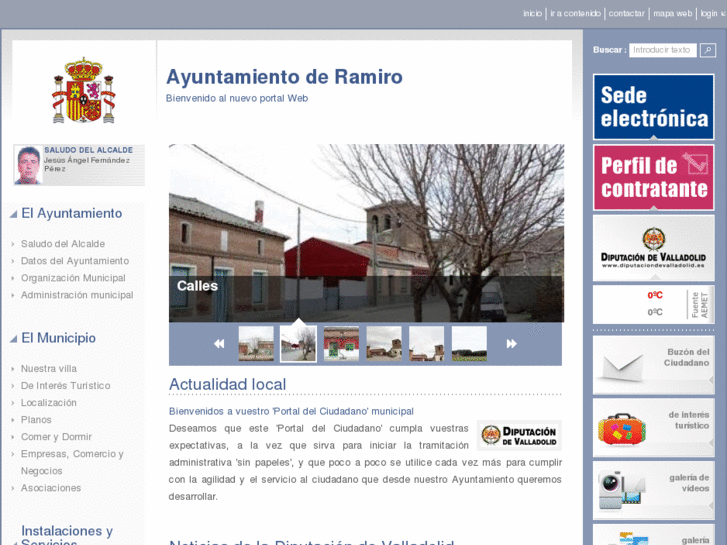Click the Calles slideshow main image
This screenshot has width=727, height=545.
(366, 233)
